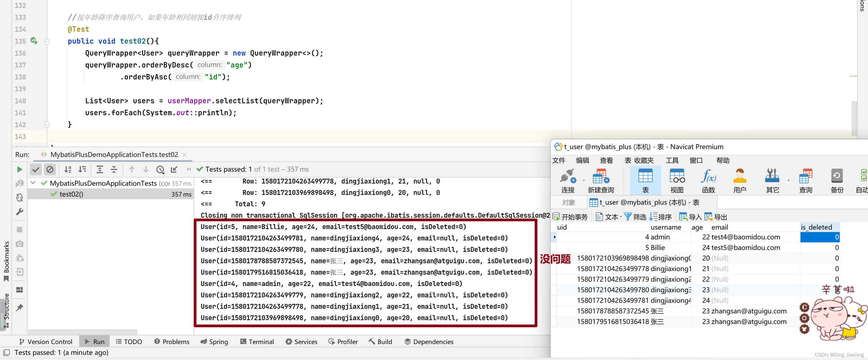Image resolution: width=868 pixels, height=360 pixels.
Task: Expand hidden toolbar items chevron
Action: 189,169
